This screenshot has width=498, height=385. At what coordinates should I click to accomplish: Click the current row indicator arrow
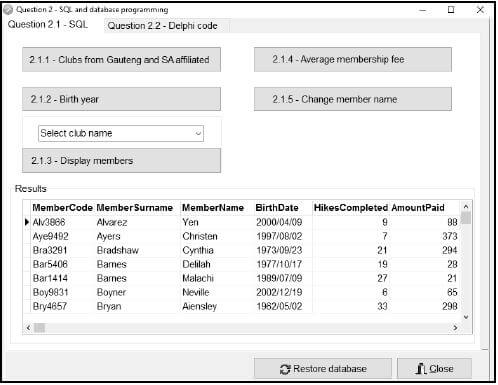27,222
